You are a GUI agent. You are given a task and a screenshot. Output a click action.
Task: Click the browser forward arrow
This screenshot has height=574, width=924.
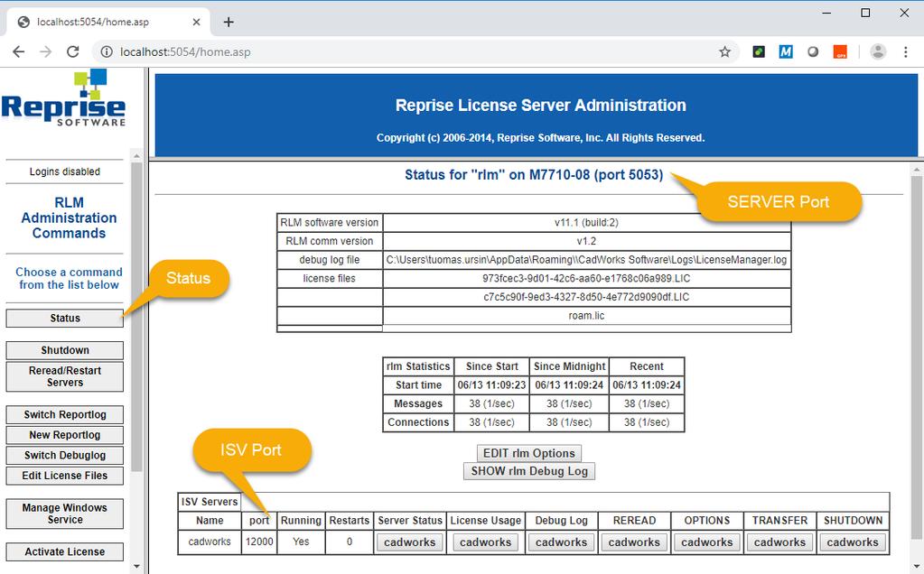(x=45, y=51)
